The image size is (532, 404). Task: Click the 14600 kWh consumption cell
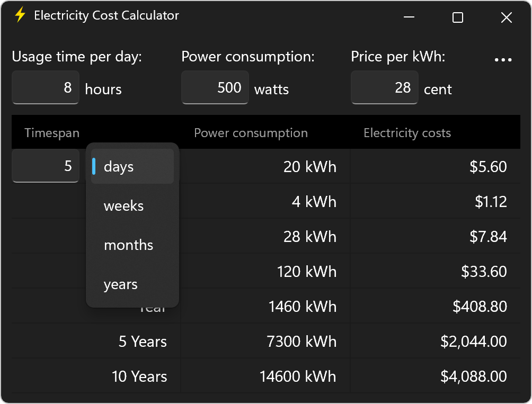click(297, 376)
